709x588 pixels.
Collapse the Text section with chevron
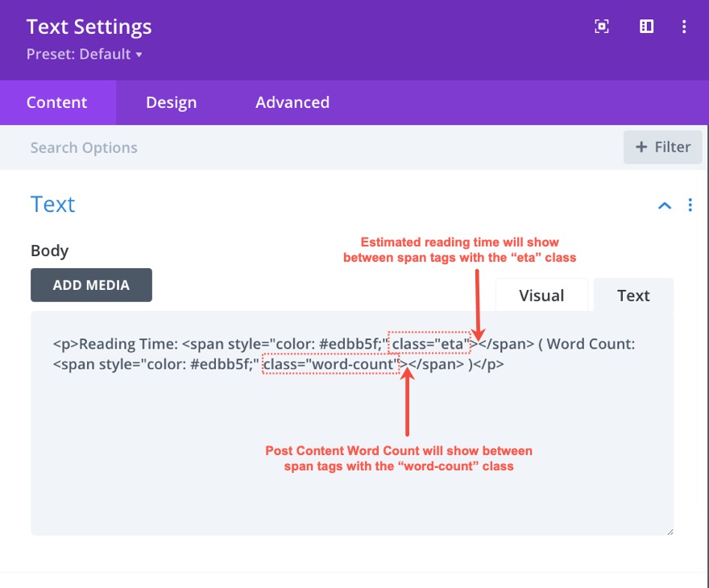665,205
